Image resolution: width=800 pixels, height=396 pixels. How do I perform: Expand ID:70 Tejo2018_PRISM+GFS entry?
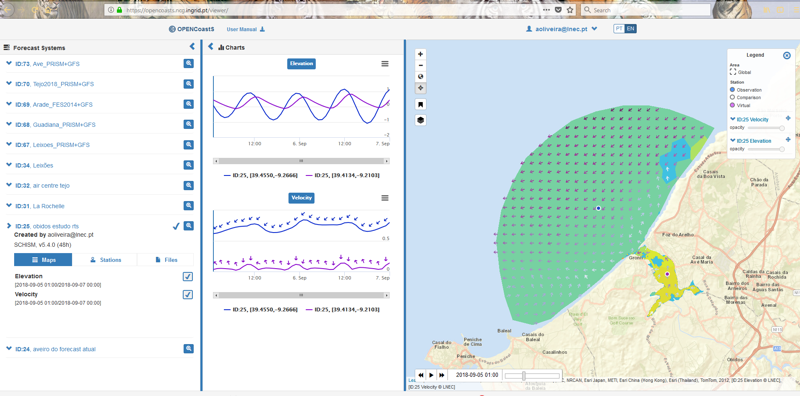click(x=9, y=84)
